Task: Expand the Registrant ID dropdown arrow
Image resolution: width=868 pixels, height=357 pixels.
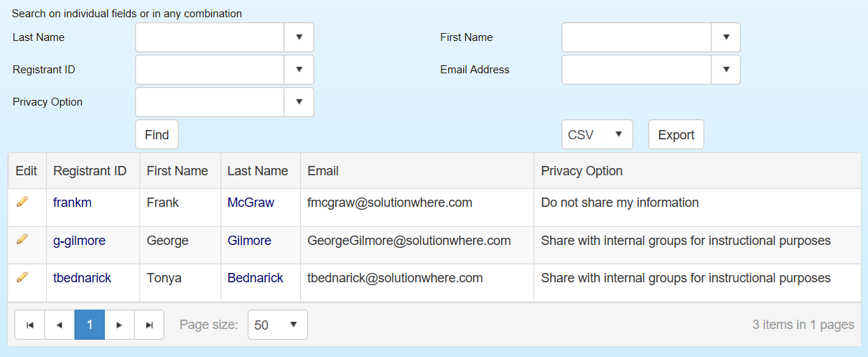Action: 299,70
